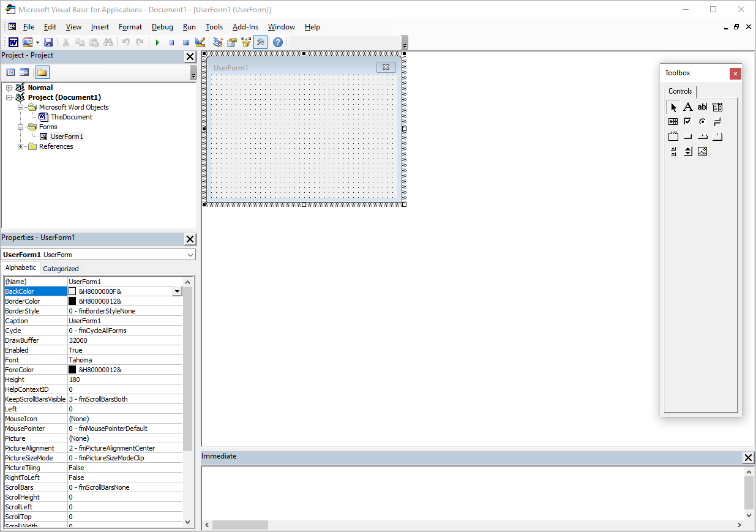Select the Label control in Toolbox
756x532 pixels.
(688, 107)
